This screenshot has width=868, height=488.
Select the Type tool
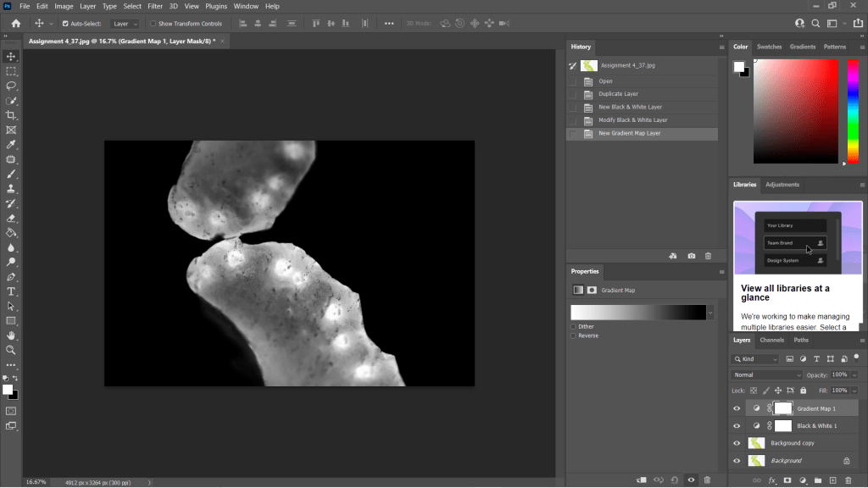coord(11,291)
